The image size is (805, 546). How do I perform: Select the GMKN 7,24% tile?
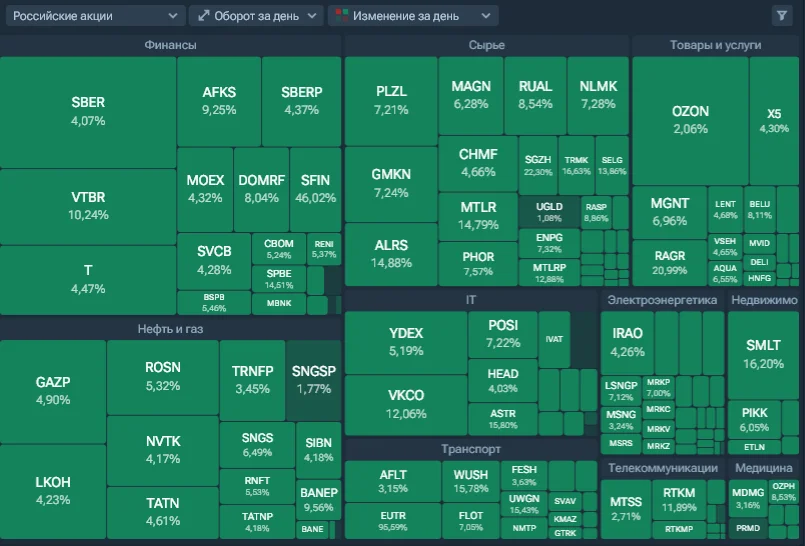391,184
